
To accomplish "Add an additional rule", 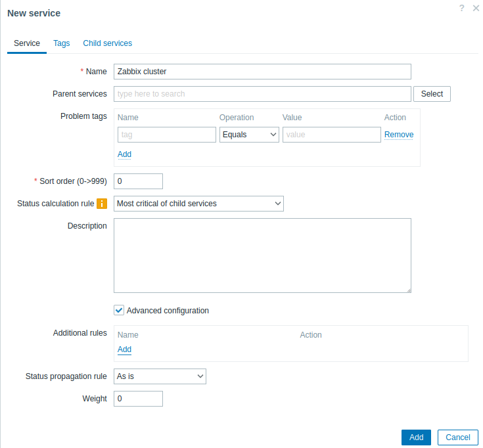I will (124, 349).
